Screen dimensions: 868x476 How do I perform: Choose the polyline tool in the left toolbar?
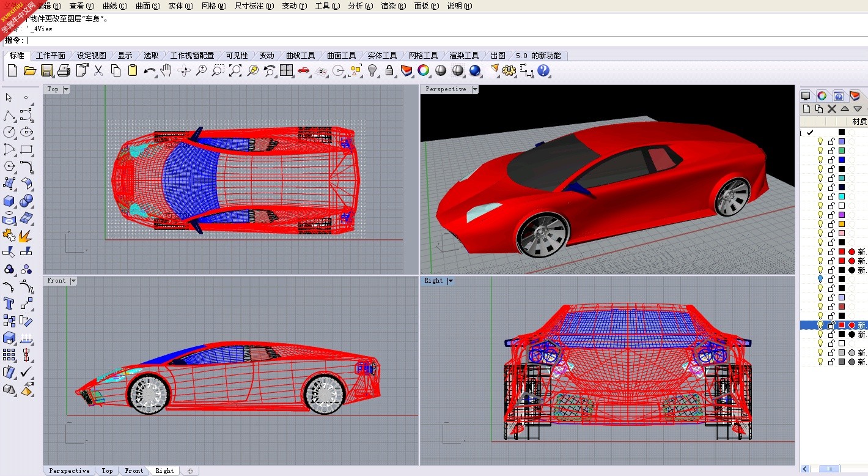pos(9,115)
